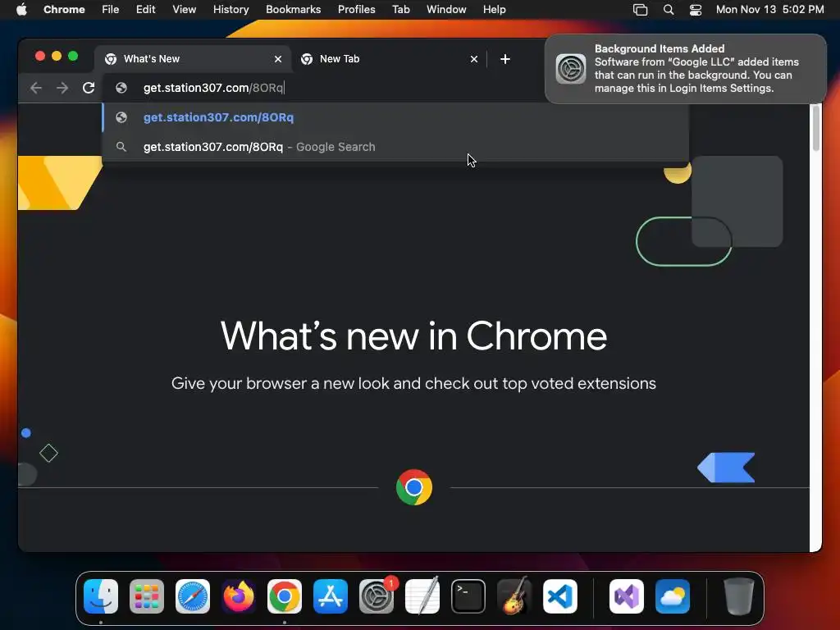Viewport: 840px width, 630px height.
Task: Switch to the What's New tab
Action: point(193,59)
